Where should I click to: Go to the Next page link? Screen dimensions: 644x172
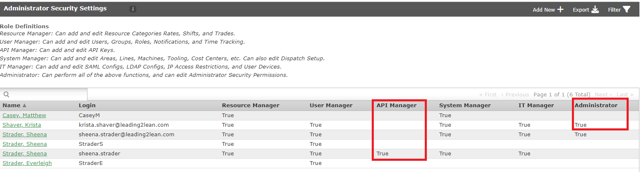click(x=603, y=95)
